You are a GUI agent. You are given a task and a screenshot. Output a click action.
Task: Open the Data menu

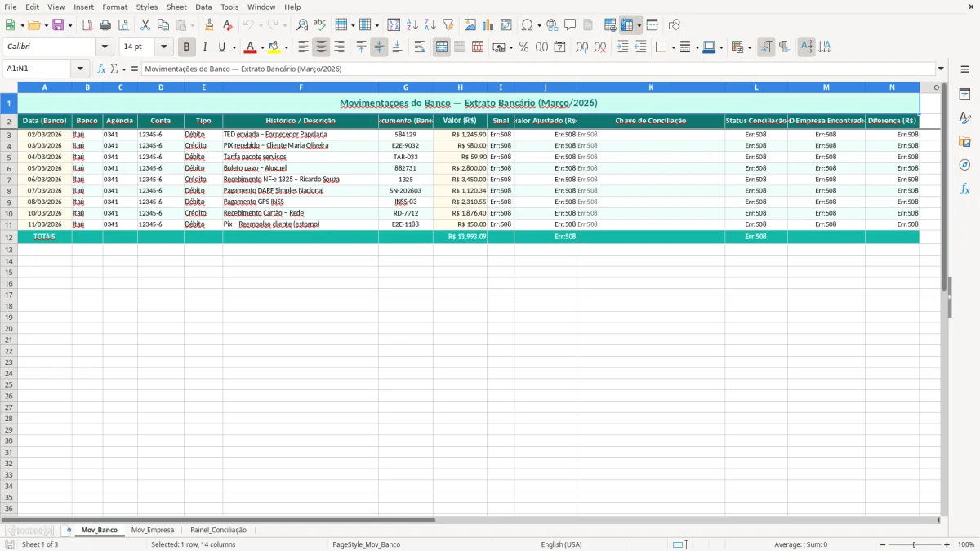(203, 7)
